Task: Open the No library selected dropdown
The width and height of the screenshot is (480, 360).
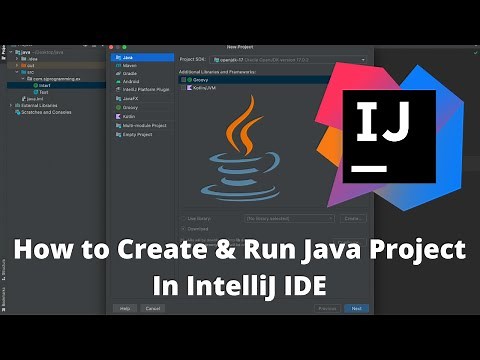Action: [289, 219]
